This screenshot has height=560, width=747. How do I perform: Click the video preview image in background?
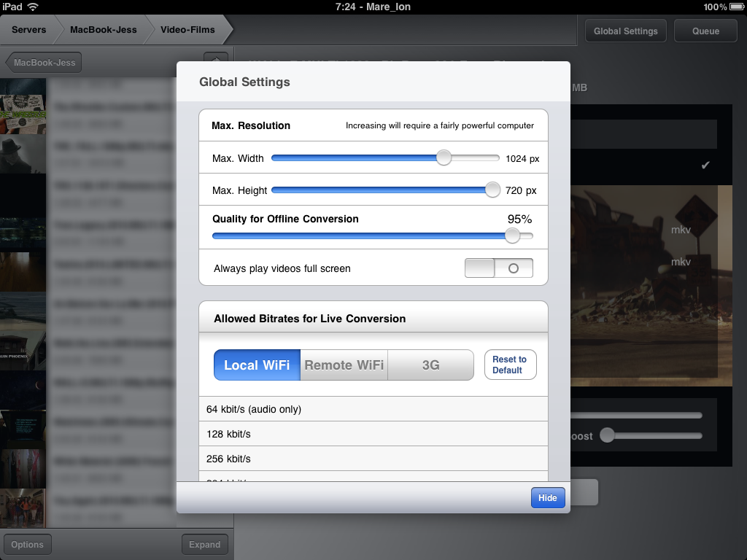click(x=651, y=286)
